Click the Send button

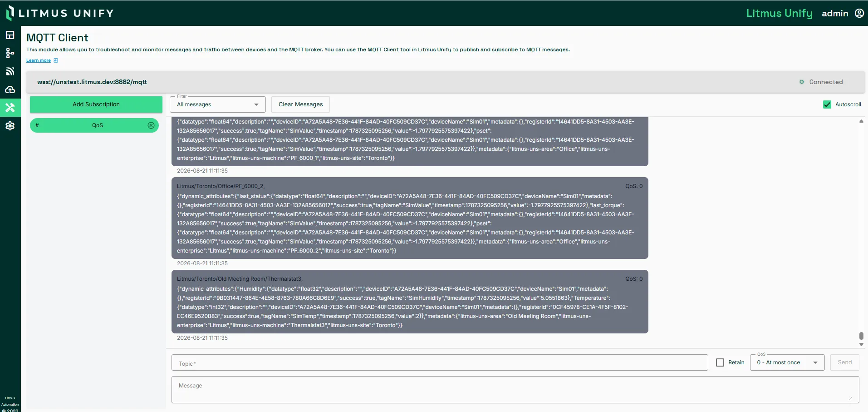(845, 362)
